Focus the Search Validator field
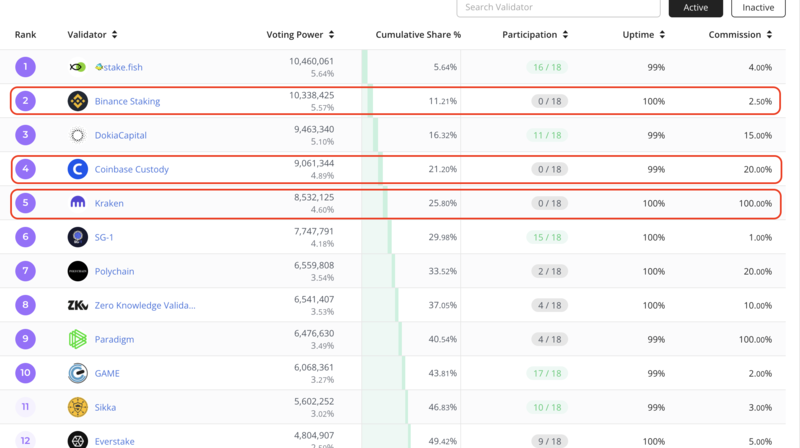 point(558,8)
